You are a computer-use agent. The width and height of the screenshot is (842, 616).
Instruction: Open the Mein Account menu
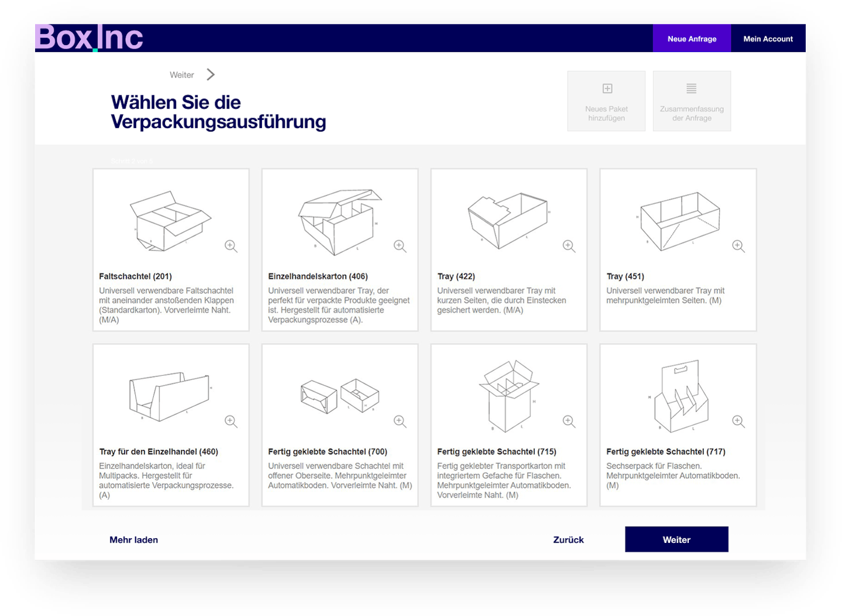[768, 39]
